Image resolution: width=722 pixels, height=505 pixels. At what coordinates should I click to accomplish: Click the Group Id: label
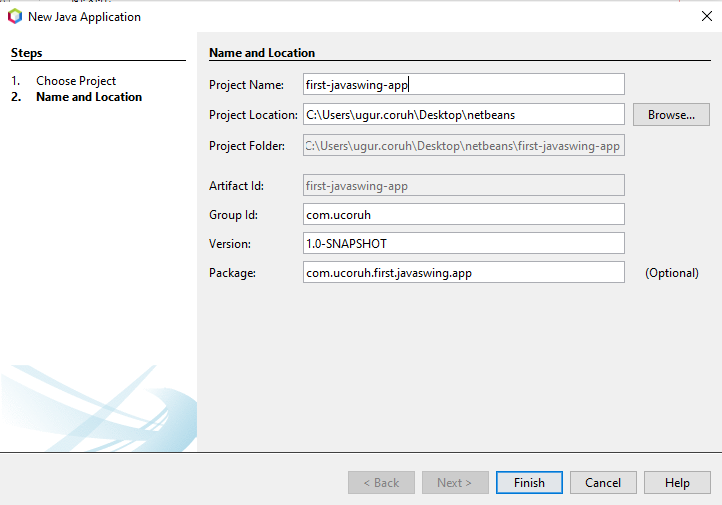click(x=233, y=215)
